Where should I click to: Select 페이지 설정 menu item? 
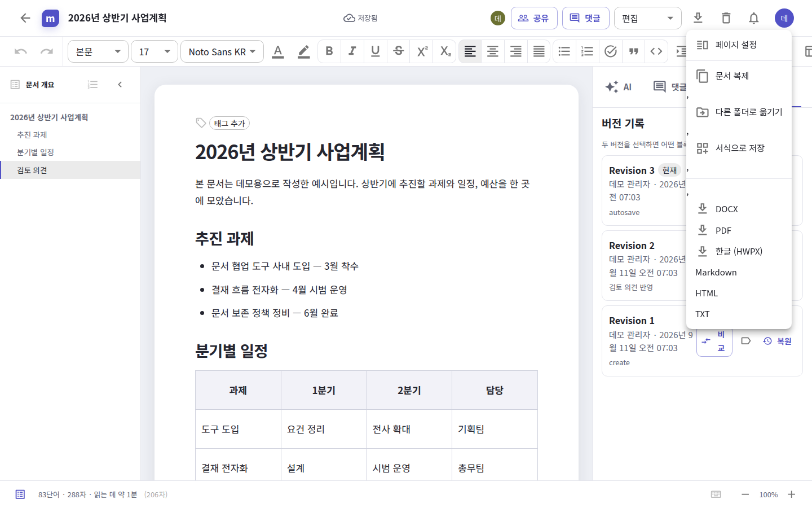[739, 45]
